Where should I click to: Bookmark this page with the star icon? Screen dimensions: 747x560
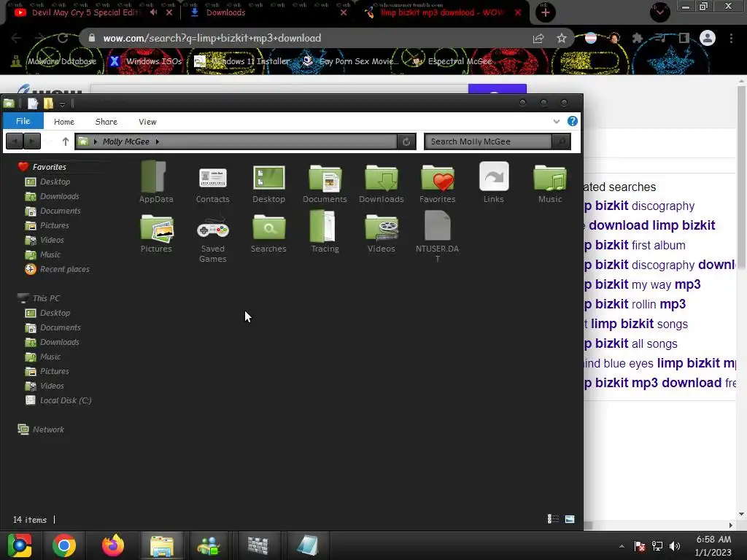[562, 38]
